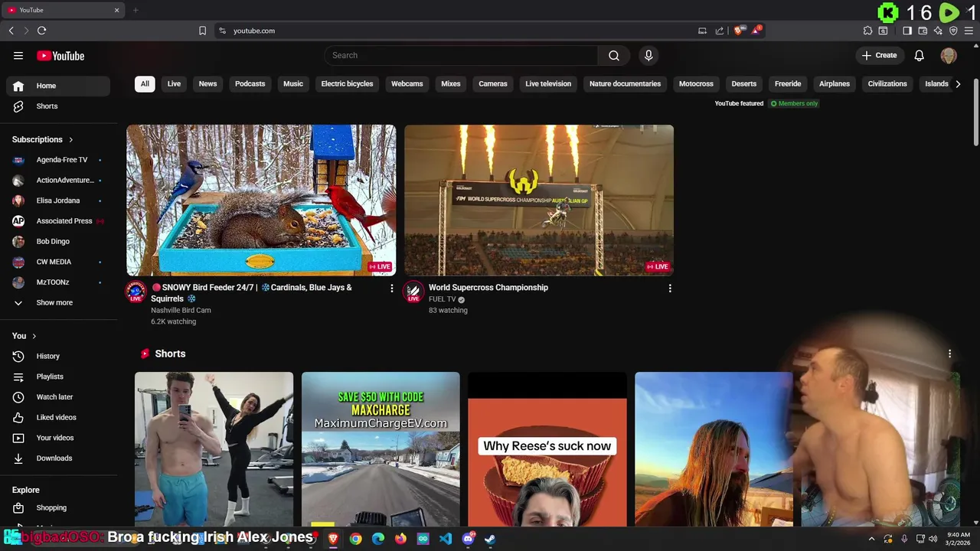This screenshot has height=551, width=980.
Task: Start voice search with the microphone
Action: pyautogui.click(x=648, y=55)
